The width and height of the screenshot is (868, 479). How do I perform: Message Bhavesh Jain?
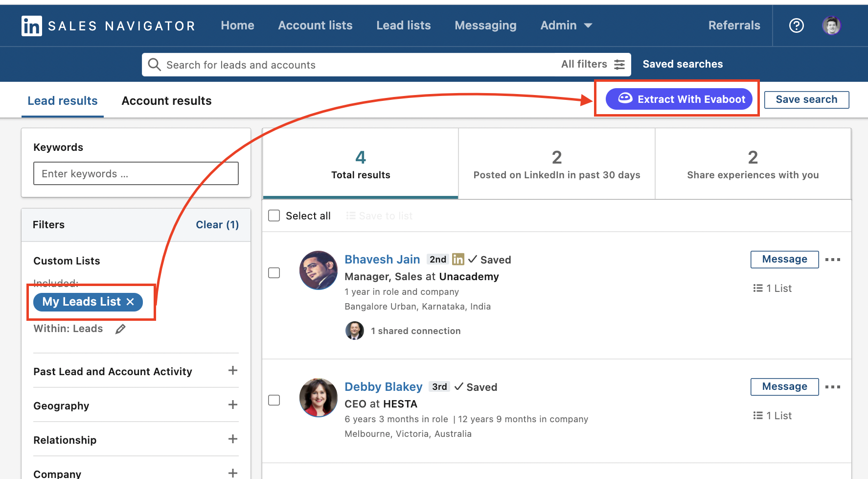click(x=784, y=259)
